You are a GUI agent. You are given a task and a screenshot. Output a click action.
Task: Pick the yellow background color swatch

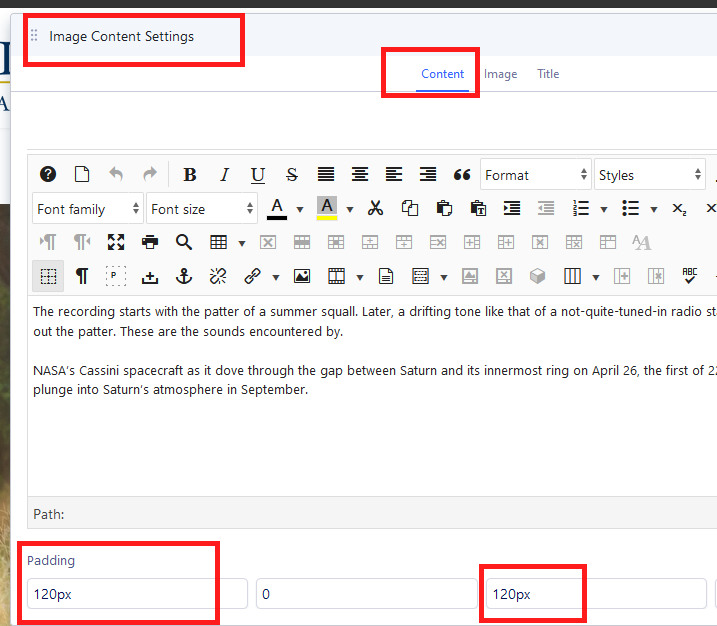(x=327, y=208)
